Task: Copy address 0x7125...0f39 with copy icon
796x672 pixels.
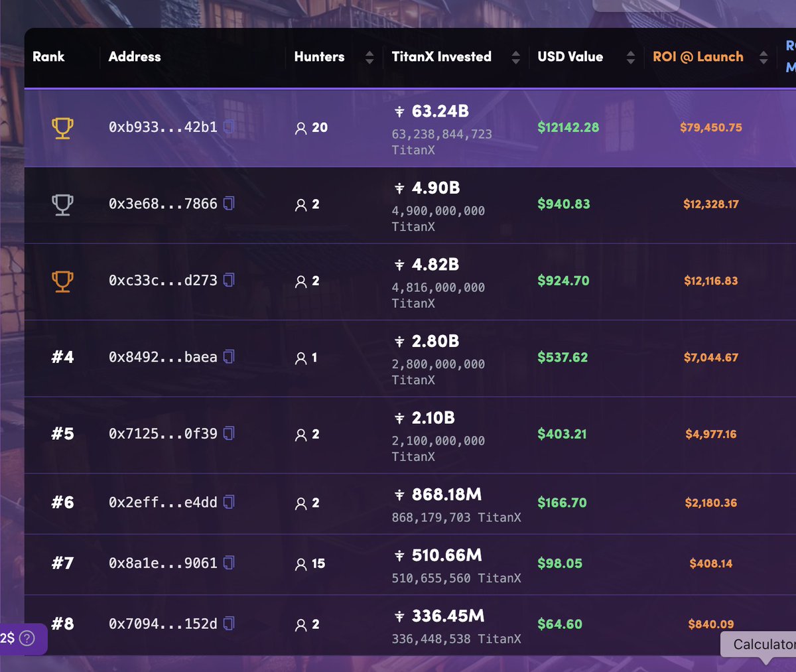Action: click(x=229, y=433)
